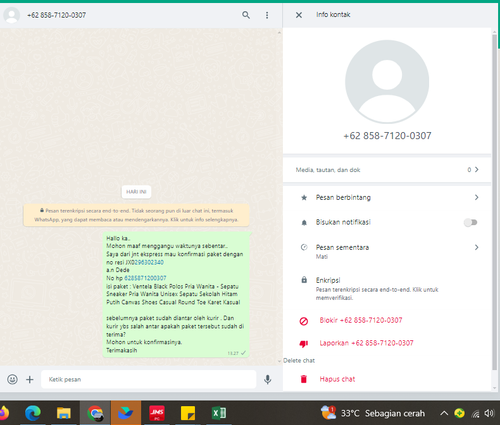Open network settings tray icon
500x425 pixels.
pyautogui.click(x=475, y=414)
